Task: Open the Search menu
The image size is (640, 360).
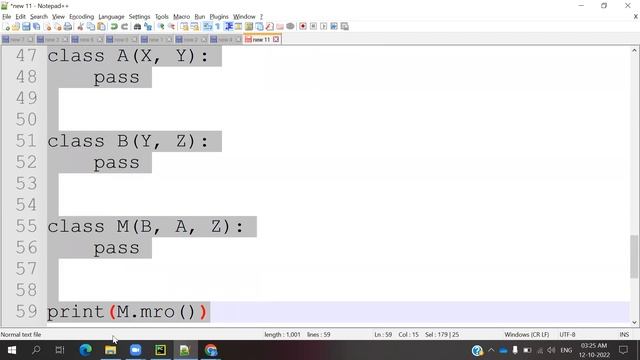Action: [39, 17]
